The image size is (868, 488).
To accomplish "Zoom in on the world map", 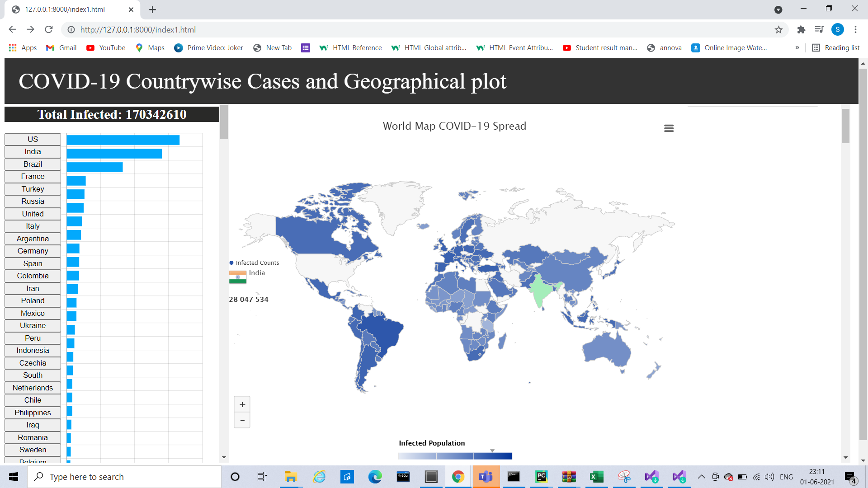I will [242, 404].
